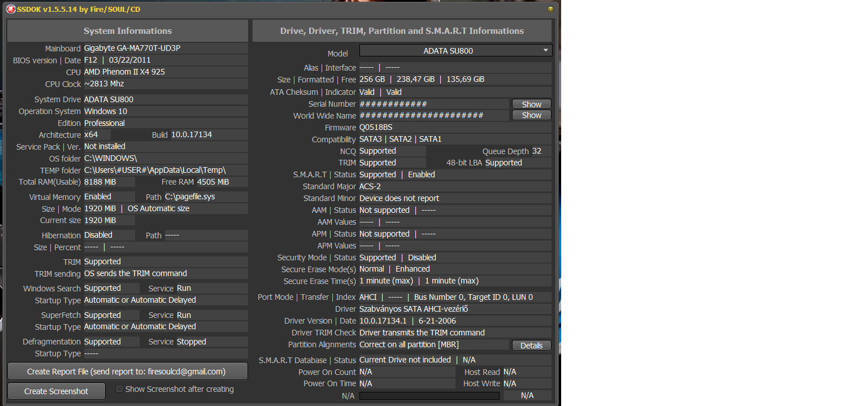868x406 pixels.
Task: Click Service Pack value Not installed
Action: (x=166, y=147)
